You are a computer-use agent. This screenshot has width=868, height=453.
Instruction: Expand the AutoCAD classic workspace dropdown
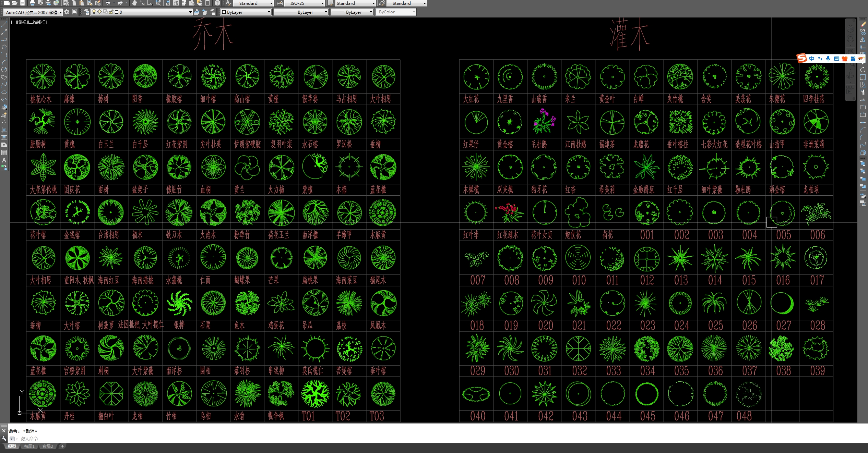click(60, 12)
